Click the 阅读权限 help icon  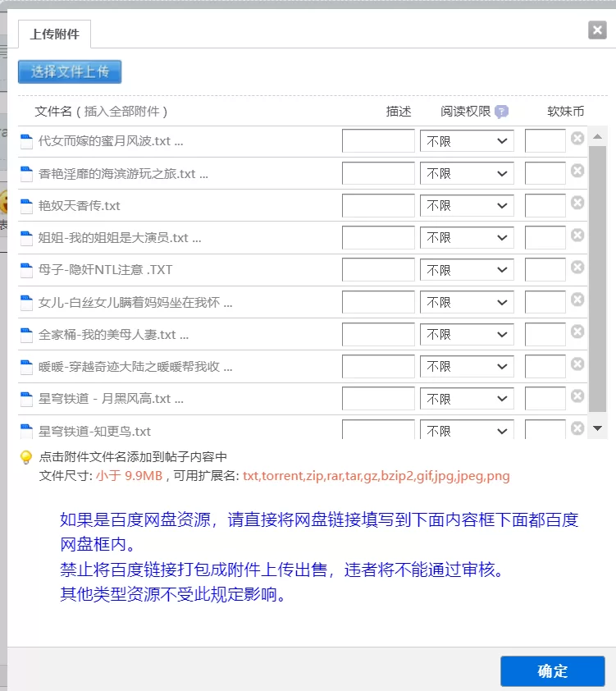coord(503,112)
